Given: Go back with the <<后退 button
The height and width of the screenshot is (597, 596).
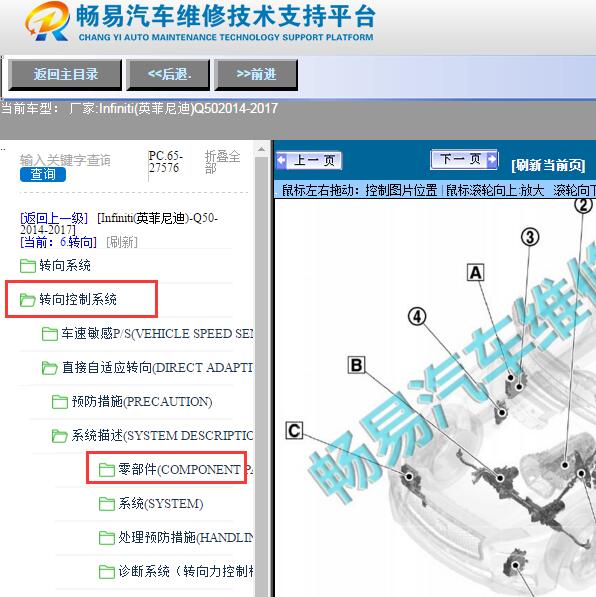Looking at the screenshot, I should pos(168,75).
